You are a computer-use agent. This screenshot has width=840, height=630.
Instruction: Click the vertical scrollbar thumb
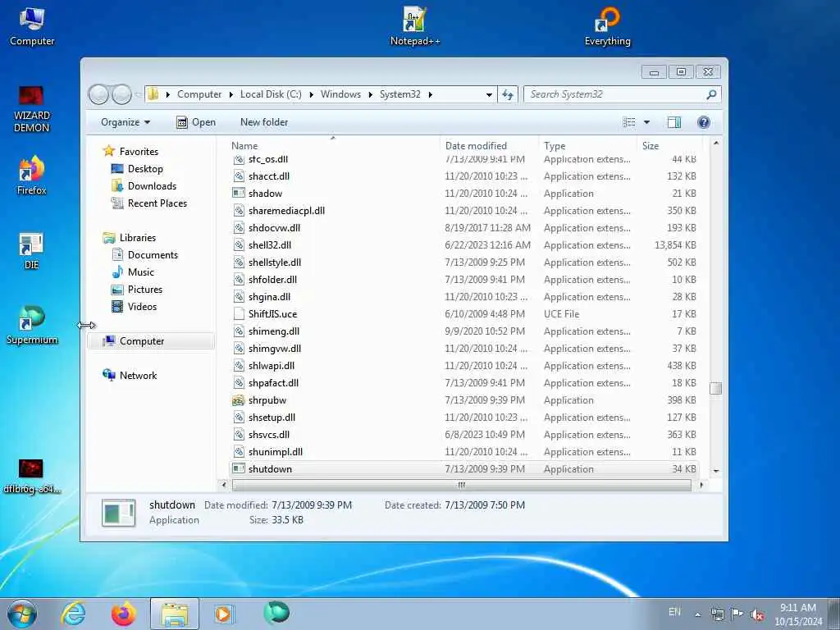pos(715,388)
